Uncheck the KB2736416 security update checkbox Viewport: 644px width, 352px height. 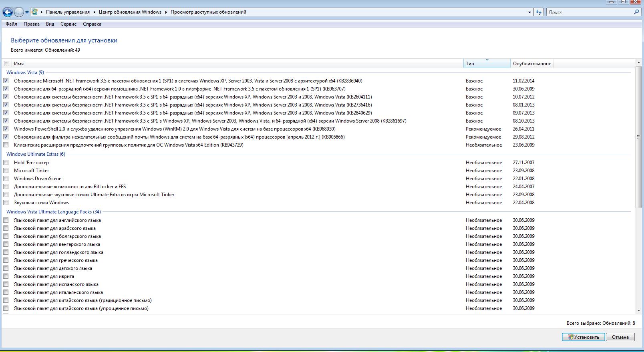coord(6,105)
